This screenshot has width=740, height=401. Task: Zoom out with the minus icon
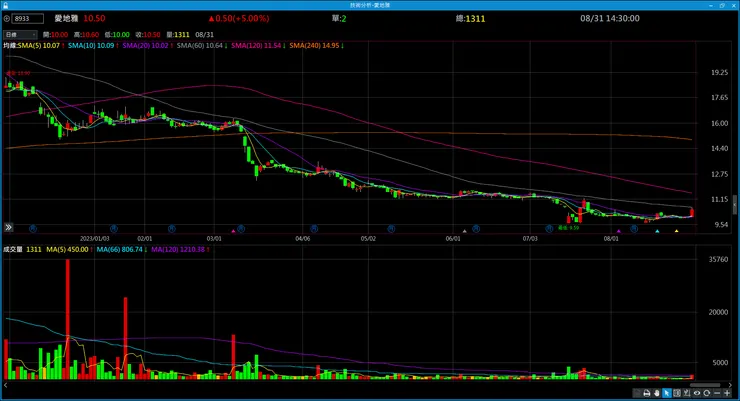point(717,393)
